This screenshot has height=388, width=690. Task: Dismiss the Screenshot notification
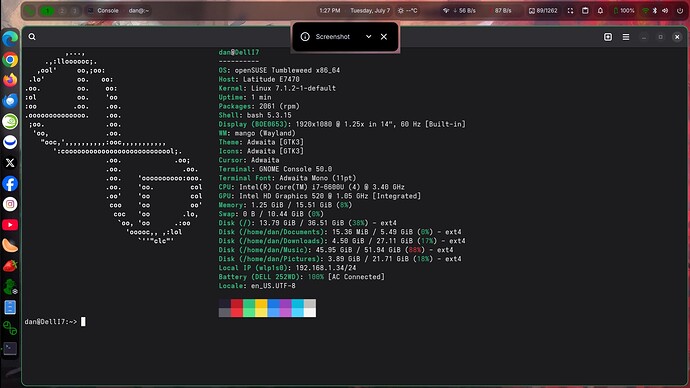pyautogui.click(x=384, y=37)
